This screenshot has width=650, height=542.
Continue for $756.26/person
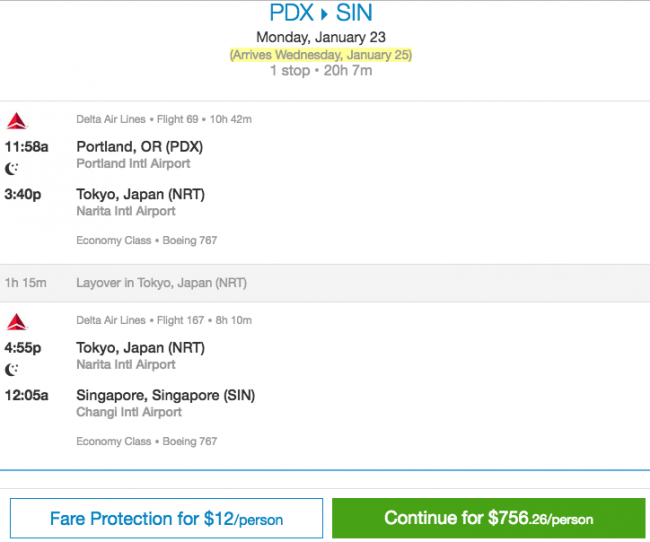(489, 518)
